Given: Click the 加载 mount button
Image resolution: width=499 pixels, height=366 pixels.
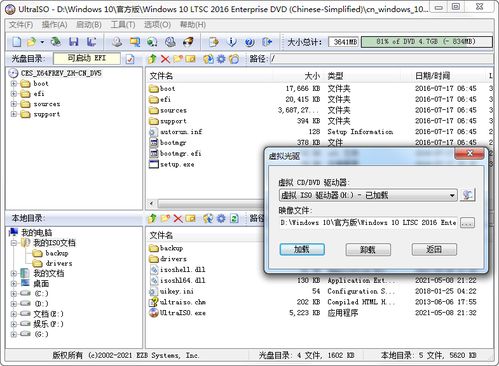Looking at the screenshot, I should [x=302, y=249].
